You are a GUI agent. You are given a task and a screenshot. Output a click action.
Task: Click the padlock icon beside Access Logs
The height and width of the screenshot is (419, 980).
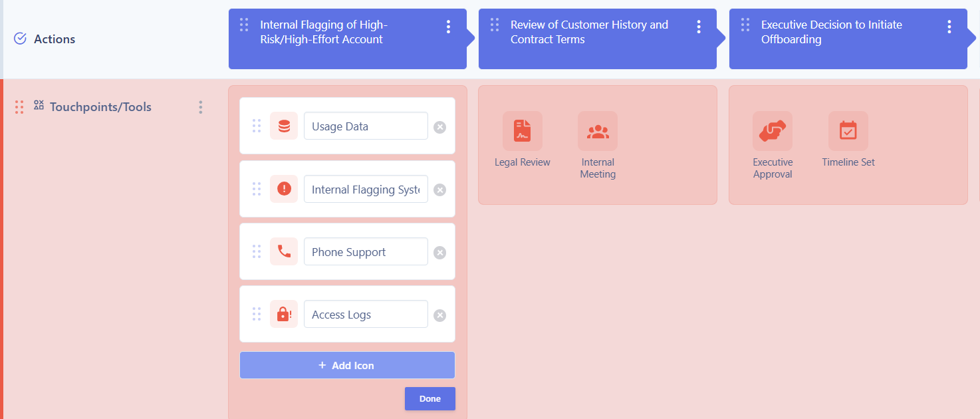click(284, 313)
